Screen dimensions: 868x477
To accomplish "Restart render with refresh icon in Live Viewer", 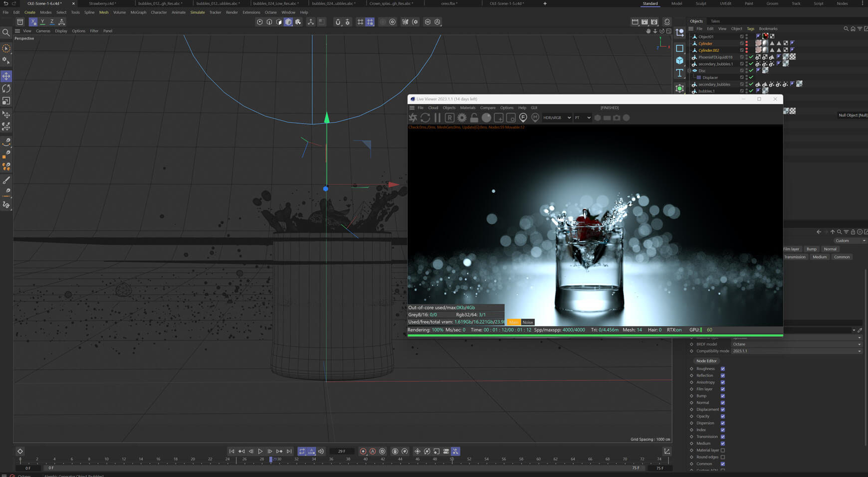I will 425,118.
